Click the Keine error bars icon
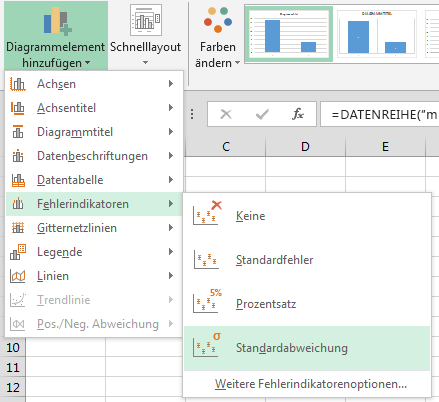The image size is (439, 402). click(x=207, y=213)
